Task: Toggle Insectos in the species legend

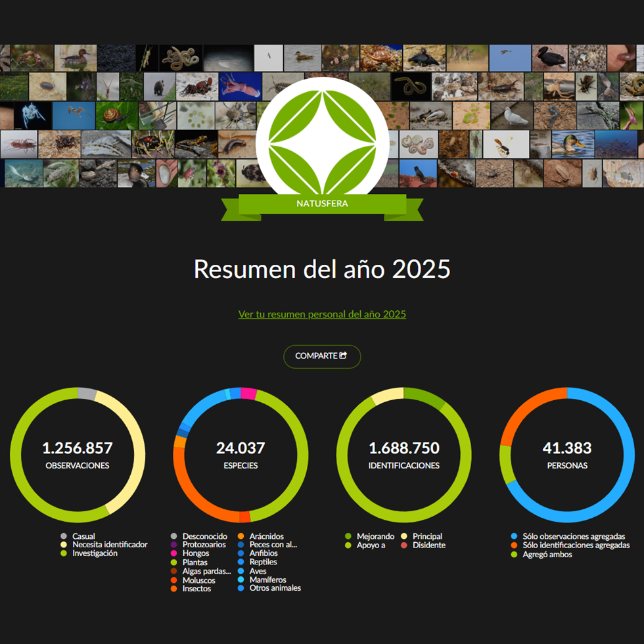Action: pos(196,589)
